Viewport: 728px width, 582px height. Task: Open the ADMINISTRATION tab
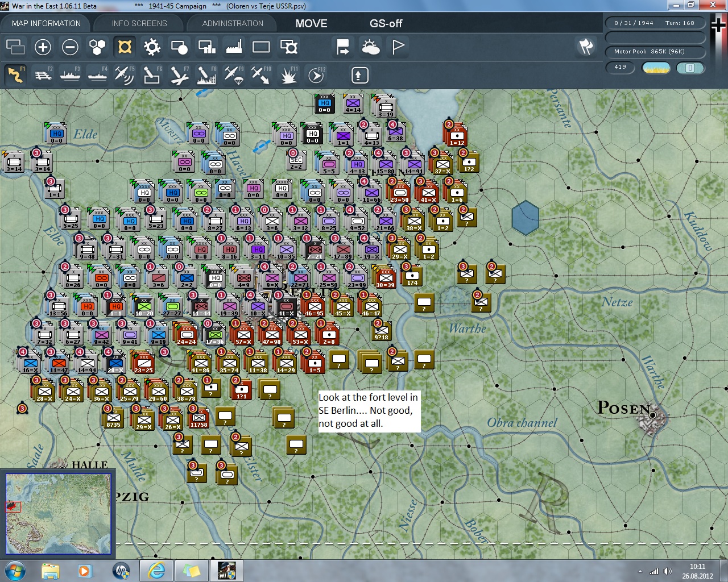point(233,23)
